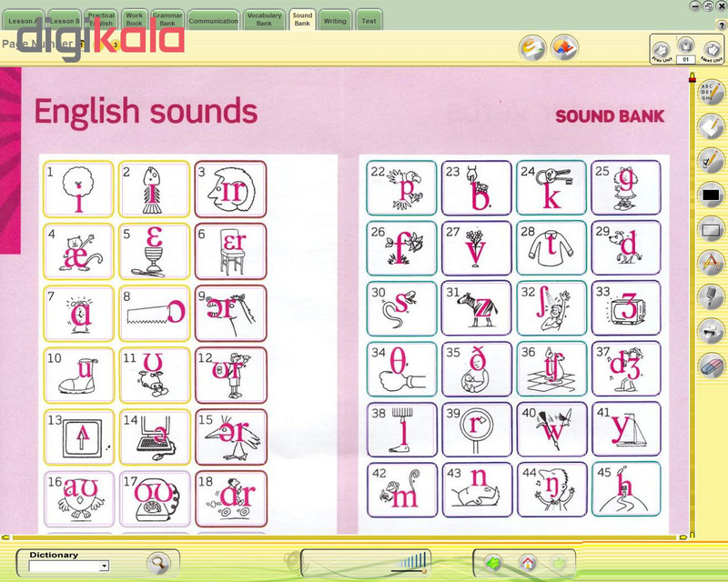Switch to the Vocabulary Bank tab
728x582 pixels.
pos(264,19)
